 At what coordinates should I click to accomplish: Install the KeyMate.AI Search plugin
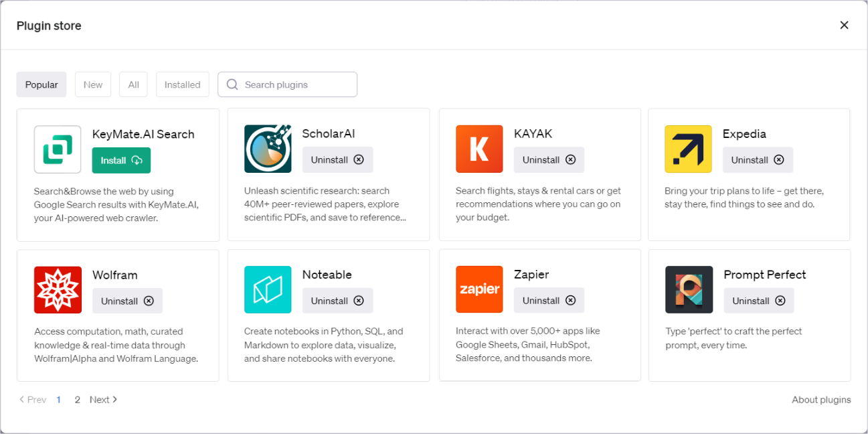121,160
